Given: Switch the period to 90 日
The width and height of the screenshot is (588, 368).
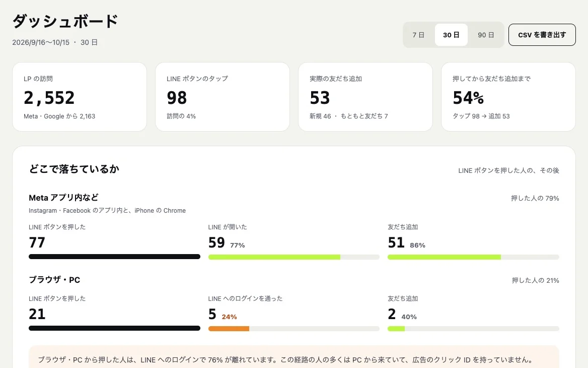Looking at the screenshot, I should click(486, 35).
